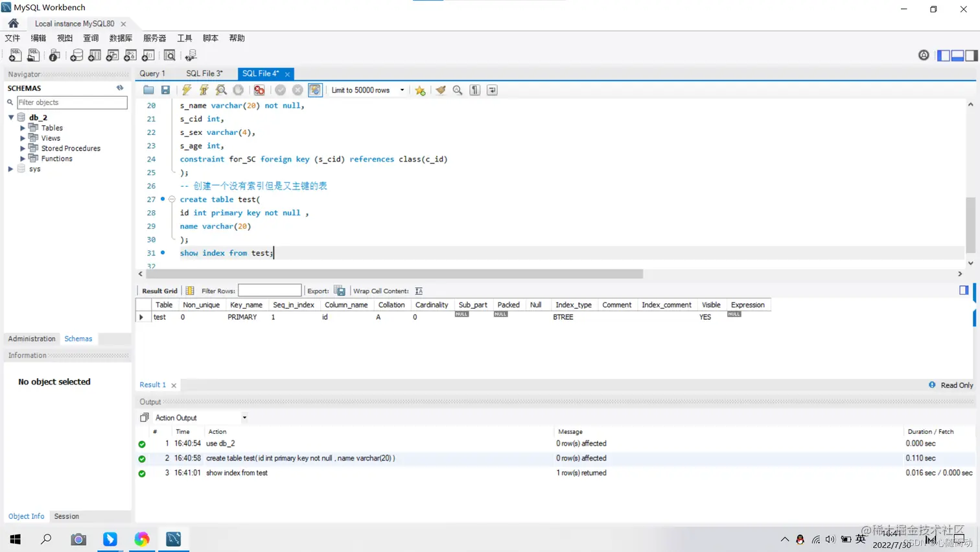The width and height of the screenshot is (980, 552).
Task: Toggle continue-on-error execution icon
Action: pos(259,90)
